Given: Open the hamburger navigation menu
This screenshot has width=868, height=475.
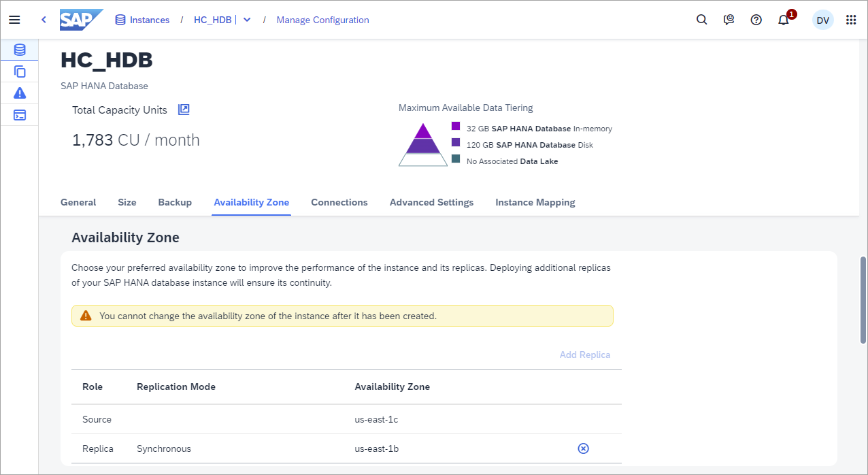Looking at the screenshot, I should 14,20.
